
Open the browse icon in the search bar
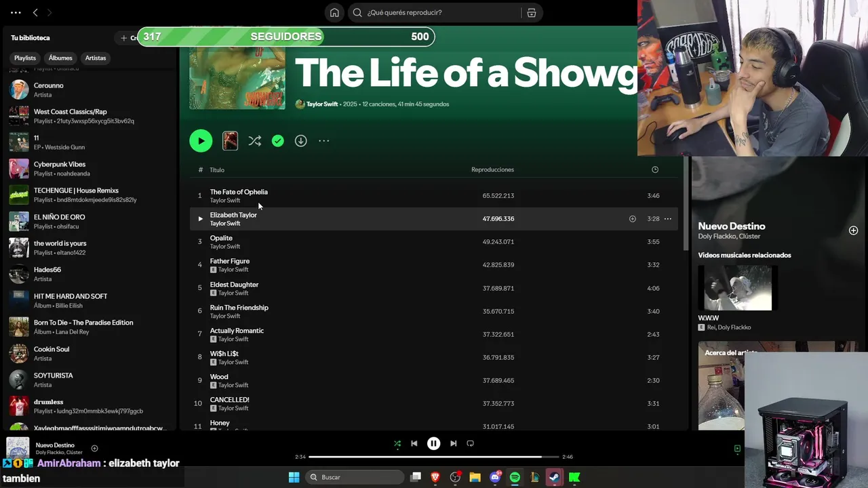pyautogui.click(x=532, y=12)
